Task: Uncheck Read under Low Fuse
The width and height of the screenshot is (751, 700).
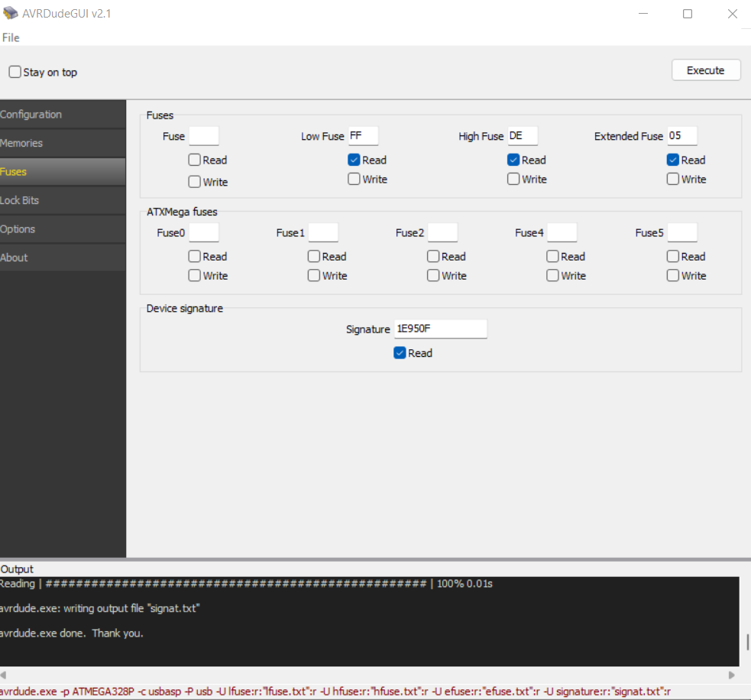Action: (x=354, y=160)
